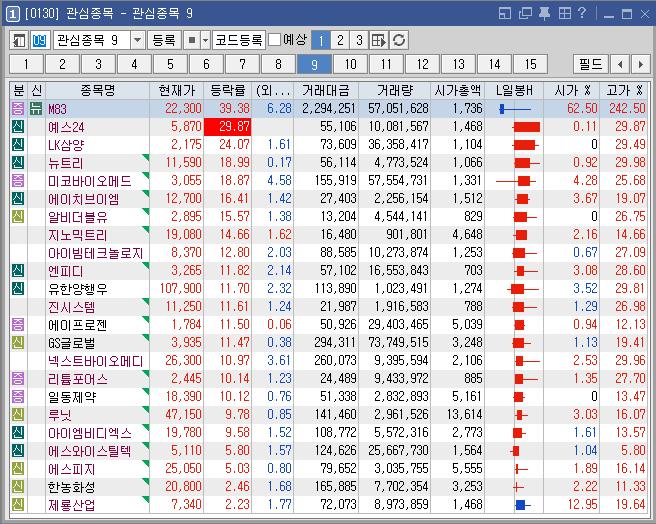Viewport: 656px width, 524px height.
Task: Click the duplicate window icon in title bar
Action: 525,13
